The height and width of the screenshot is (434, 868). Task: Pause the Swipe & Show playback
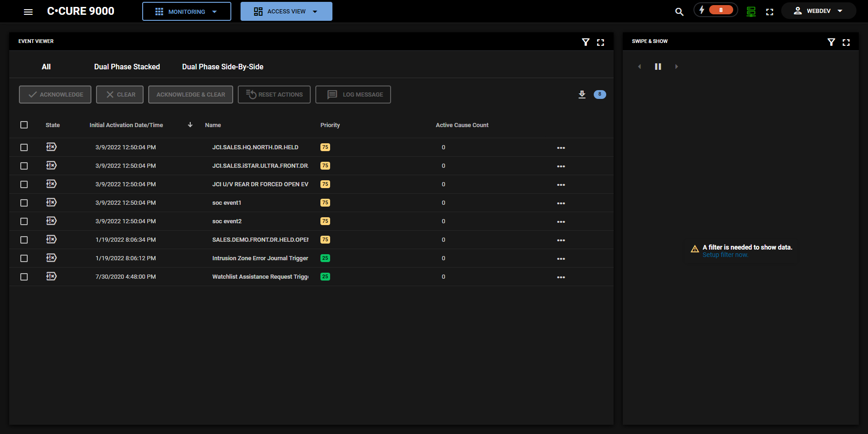(x=658, y=66)
